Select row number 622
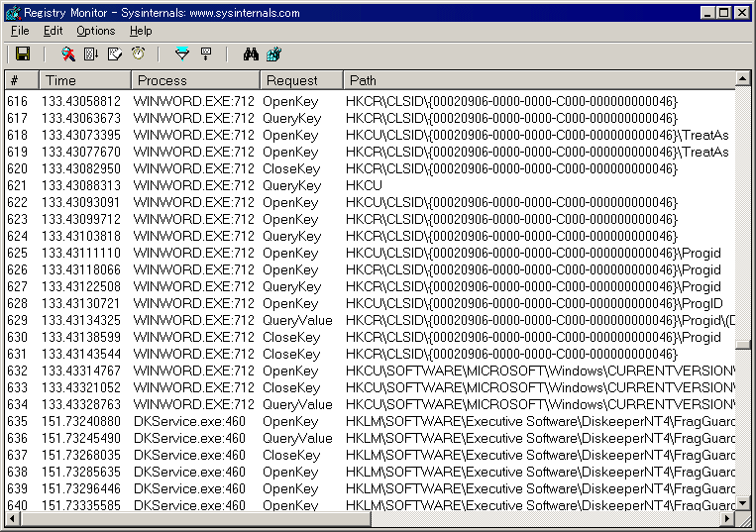The height and width of the screenshot is (532, 756). tap(18, 202)
